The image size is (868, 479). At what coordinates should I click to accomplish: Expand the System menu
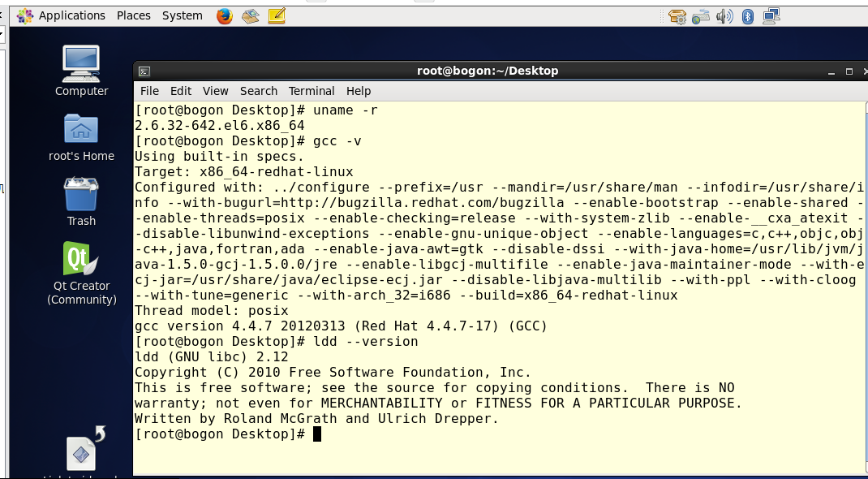coord(183,15)
